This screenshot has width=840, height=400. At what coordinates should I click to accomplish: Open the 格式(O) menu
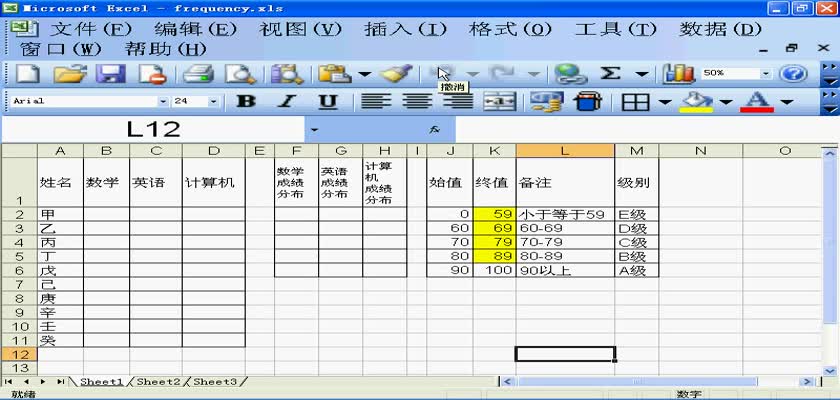(x=509, y=29)
